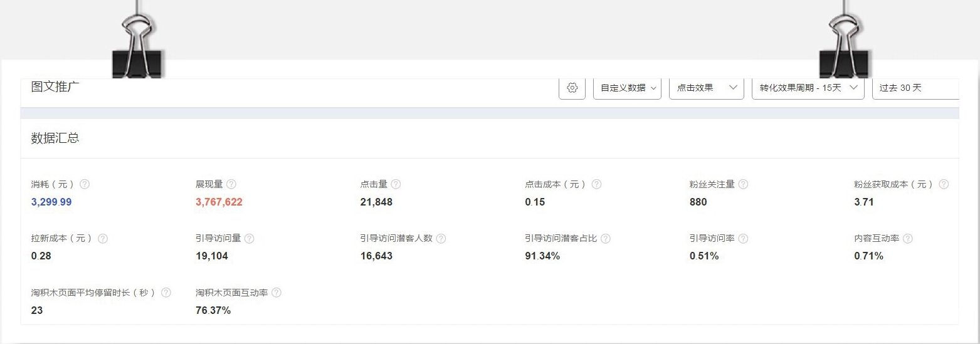The image size is (980, 344).
Task: Click help icon next to 淘积木页面互动率
Action: pyautogui.click(x=277, y=293)
